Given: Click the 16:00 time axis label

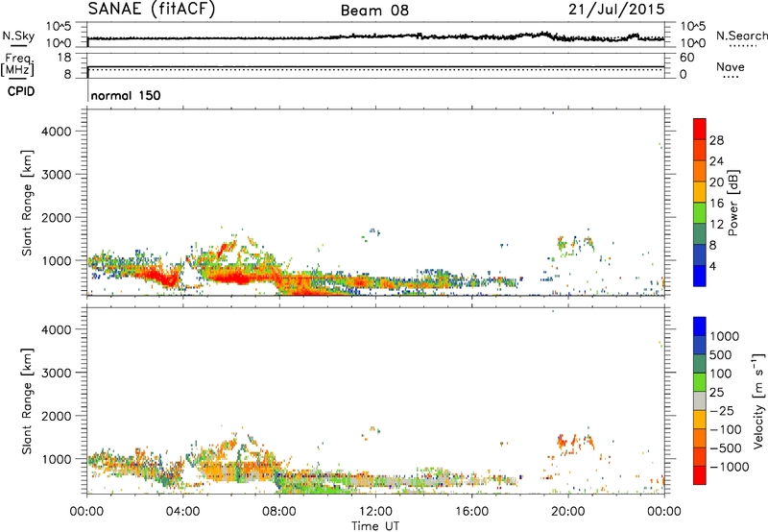Looking at the screenshot, I should (471, 512).
